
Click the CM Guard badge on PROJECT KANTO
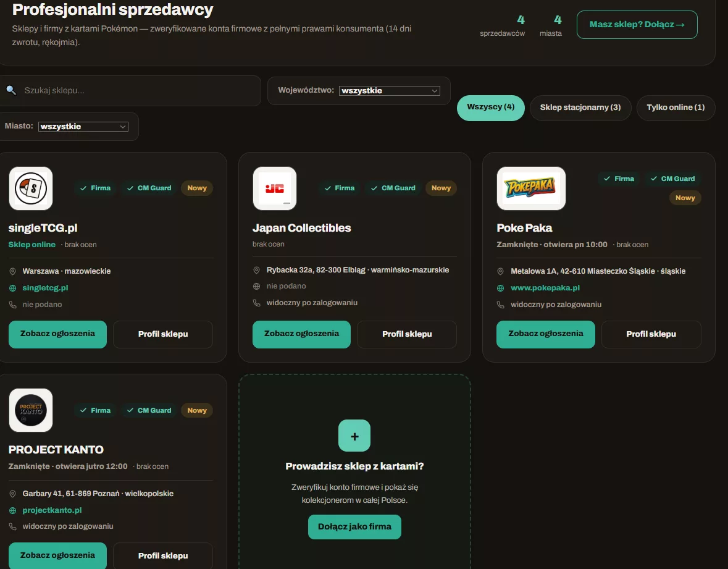coord(149,411)
